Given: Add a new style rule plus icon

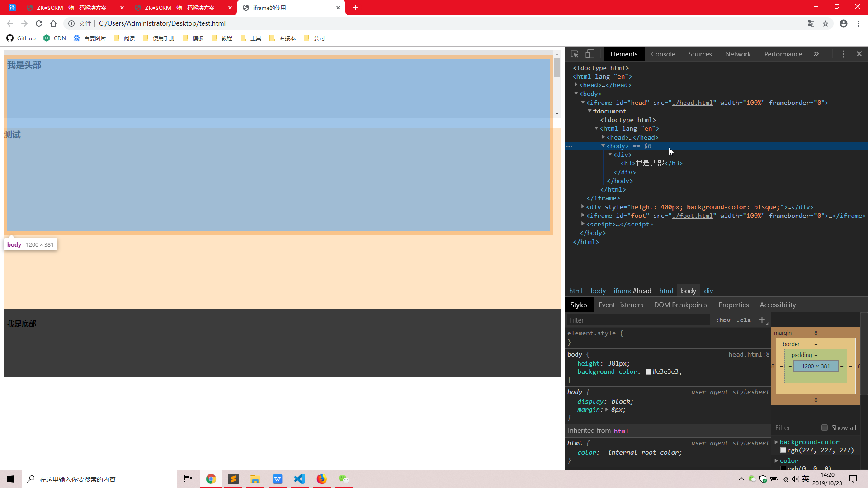Looking at the screenshot, I should (762, 320).
